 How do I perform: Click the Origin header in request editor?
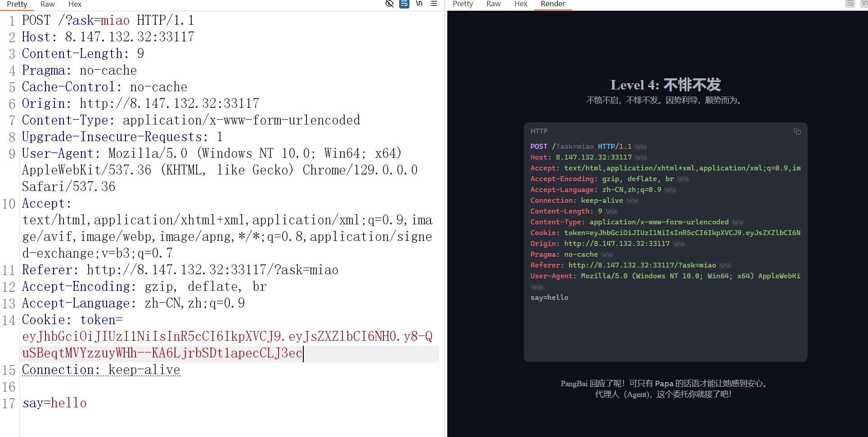pos(140,104)
